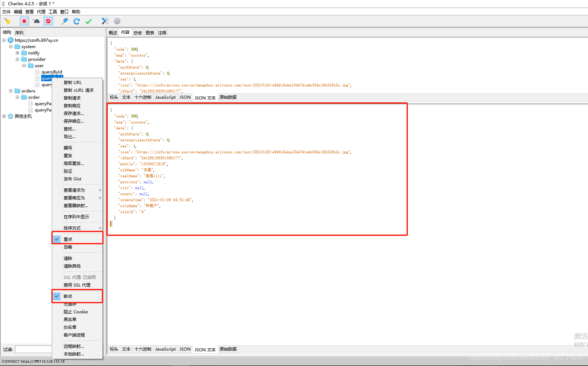This screenshot has width=588, height=366.
Task: Open the wrench-and-screwdriver tools icon
Action: [x=105, y=21]
